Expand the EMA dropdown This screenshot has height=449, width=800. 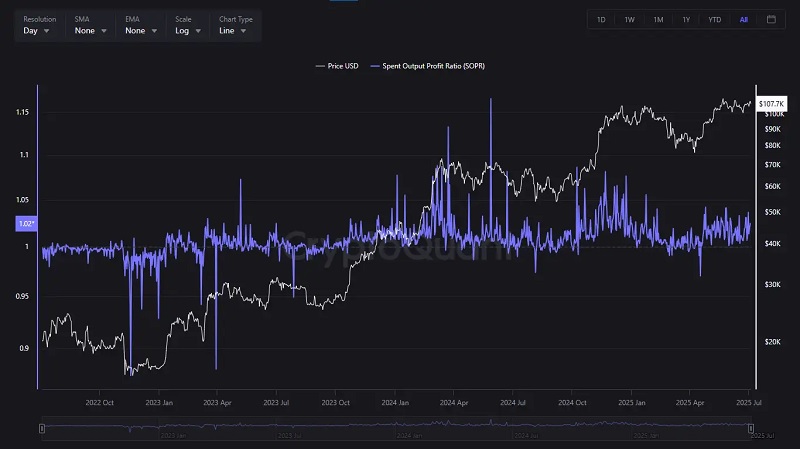(x=141, y=31)
